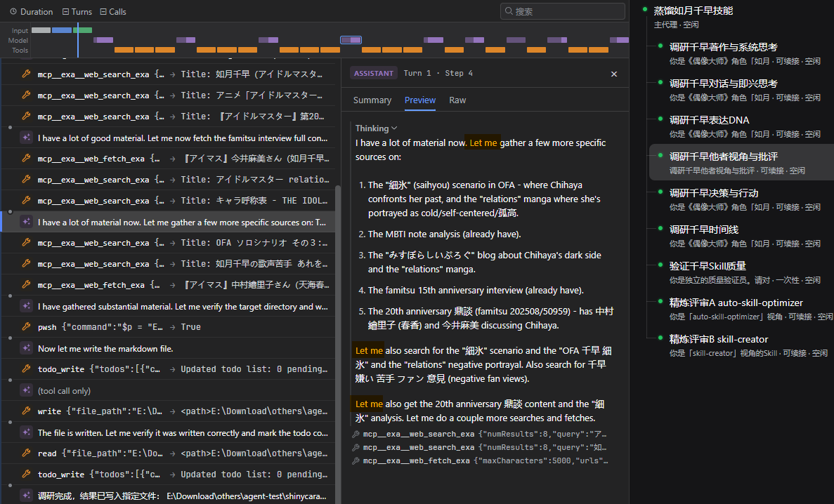
Task: Click sparkle icon on 'Now let me write the markdown file' row
Action: coord(26,348)
